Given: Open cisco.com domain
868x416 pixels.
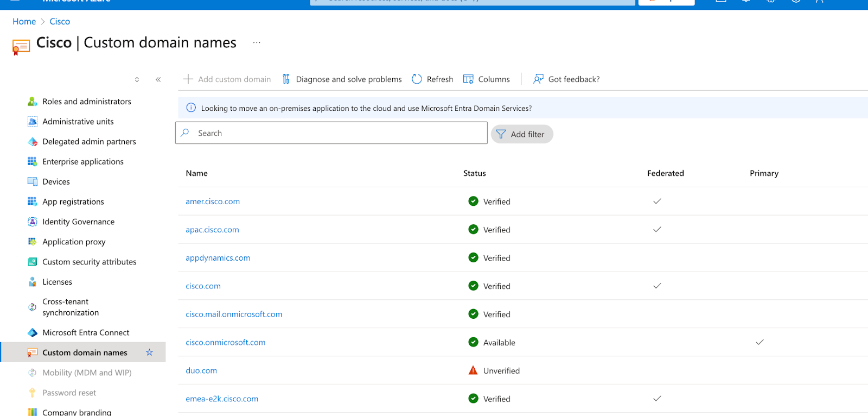Looking at the screenshot, I should click(203, 286).
